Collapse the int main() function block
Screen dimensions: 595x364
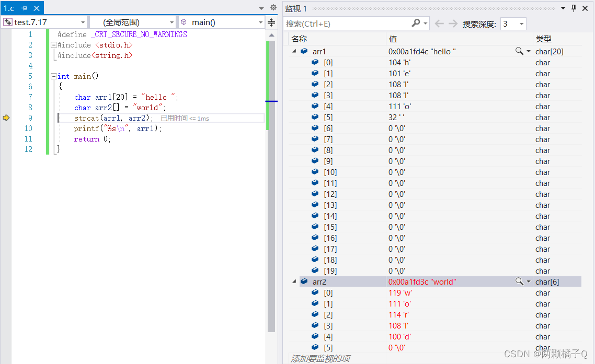(54, 76)
